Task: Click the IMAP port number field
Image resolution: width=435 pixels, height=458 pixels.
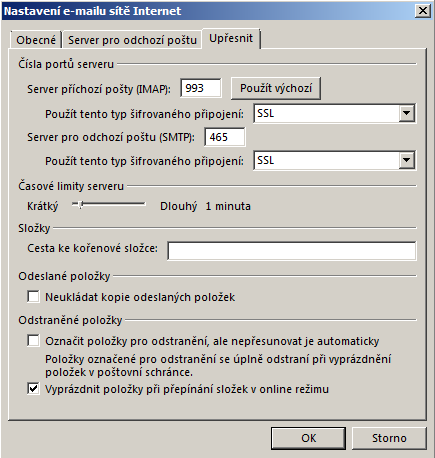Action: tap(201, 88)
